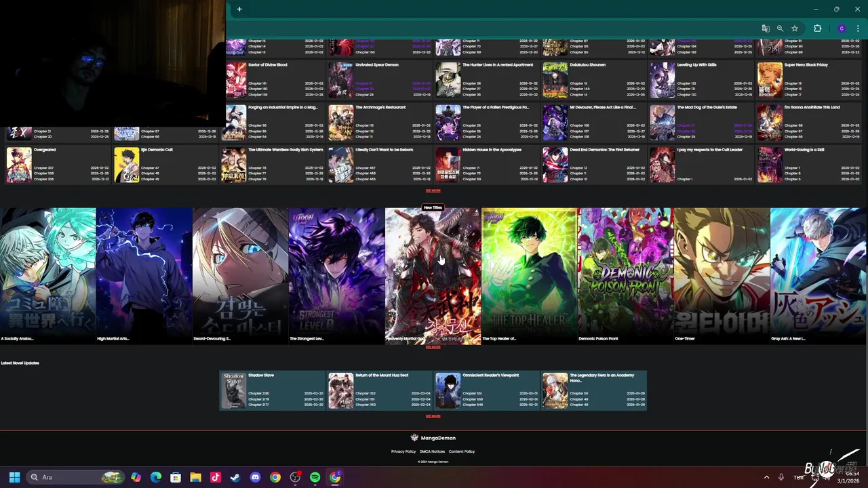Viewport: 868px width, 488px height.
Task: Open a new Chrome tab
Action: pos(239,9)
